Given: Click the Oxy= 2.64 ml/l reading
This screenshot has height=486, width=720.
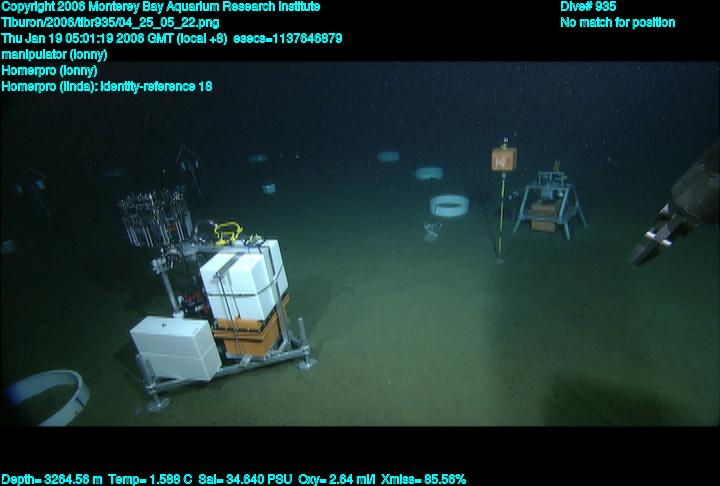Looking at the screenshot, I should (x=337, y=479).
